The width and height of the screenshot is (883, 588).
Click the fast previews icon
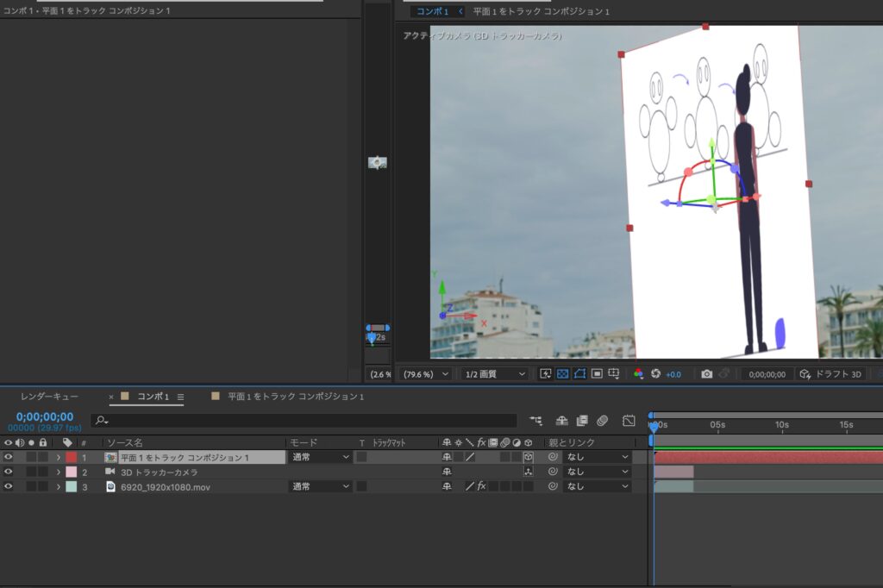point(545,374)
